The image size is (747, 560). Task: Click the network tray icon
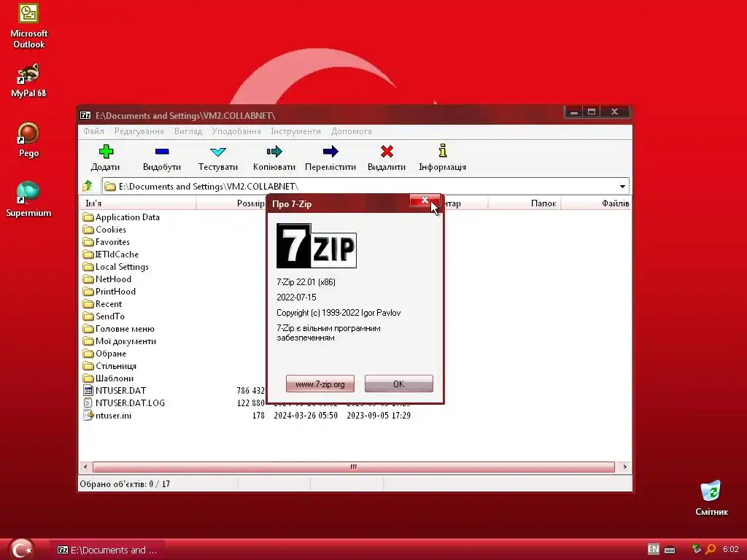pyautogui.click(x=697, y=550)
